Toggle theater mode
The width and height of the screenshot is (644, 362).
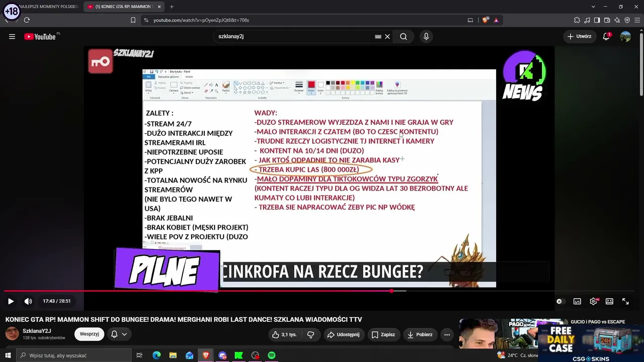point(609,301)
